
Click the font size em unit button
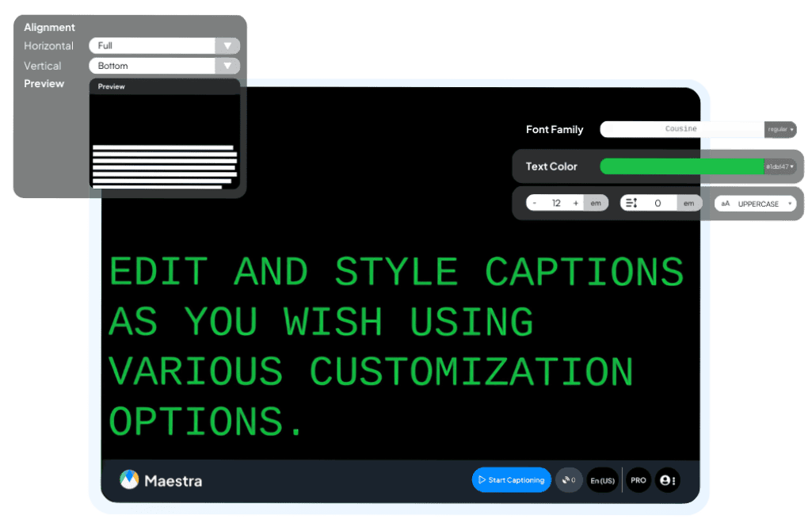tap(596, 204)
